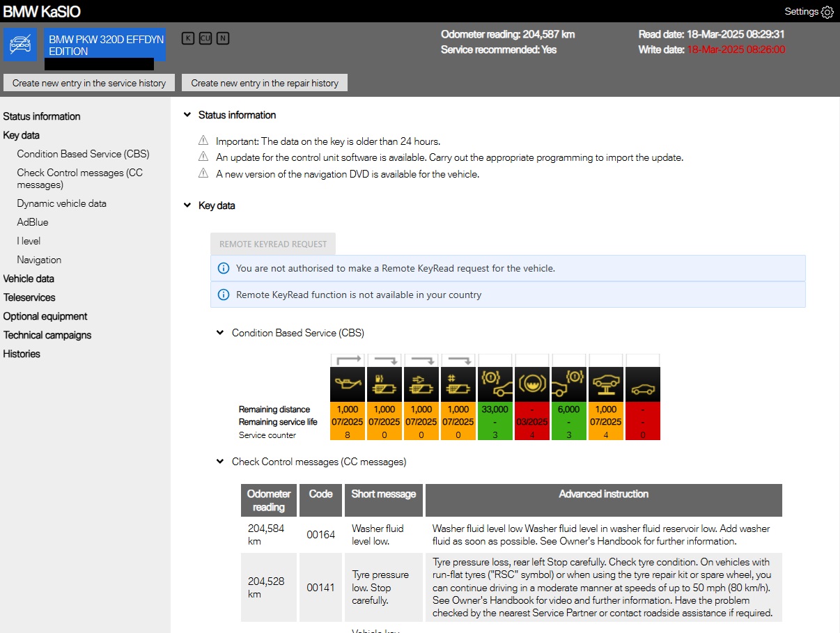Go to Check Control messages in sidebar

pos(80,178)
